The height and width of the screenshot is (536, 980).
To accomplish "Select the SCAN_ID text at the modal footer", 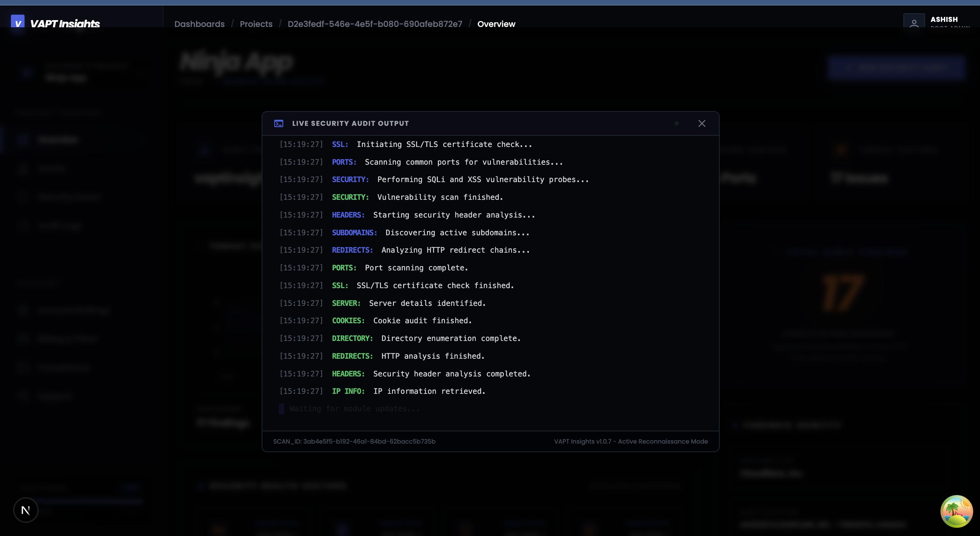I will 354,441.
